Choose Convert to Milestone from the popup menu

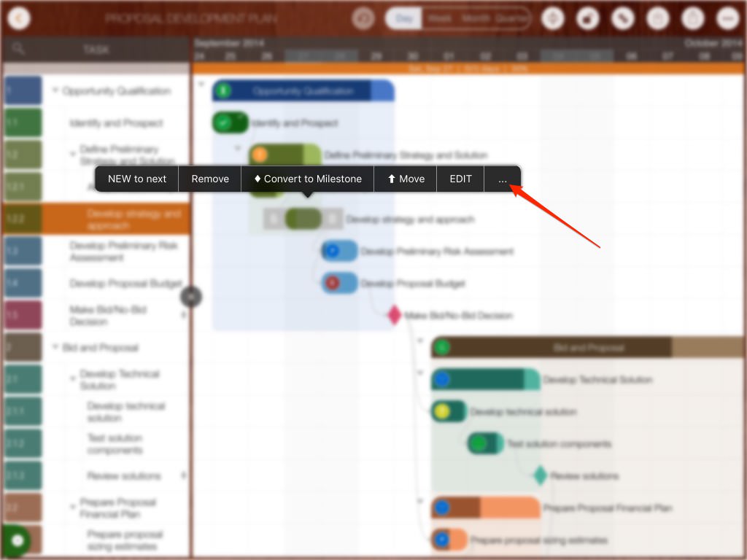pyautogui.click(x=307, y=179)
